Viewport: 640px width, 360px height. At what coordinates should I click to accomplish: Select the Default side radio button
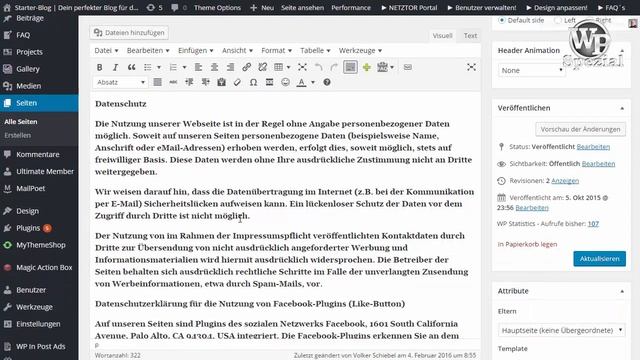pos(502,20)
